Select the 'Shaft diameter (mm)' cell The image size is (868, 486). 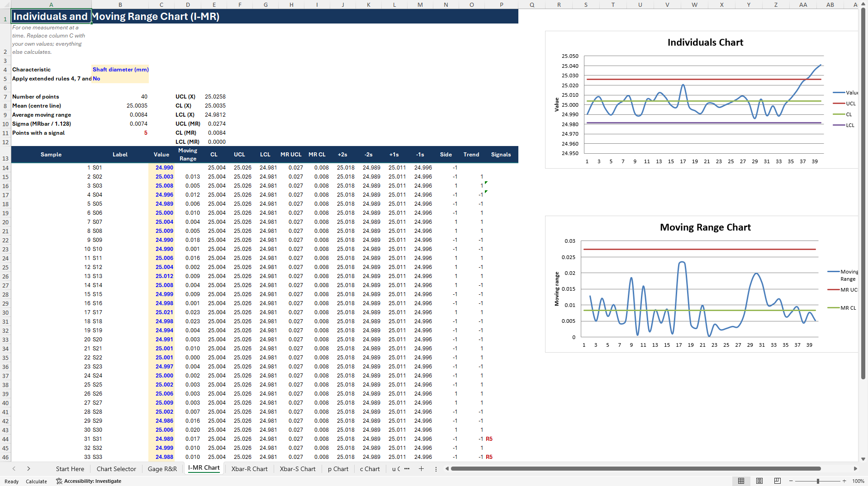pos(120,70)
